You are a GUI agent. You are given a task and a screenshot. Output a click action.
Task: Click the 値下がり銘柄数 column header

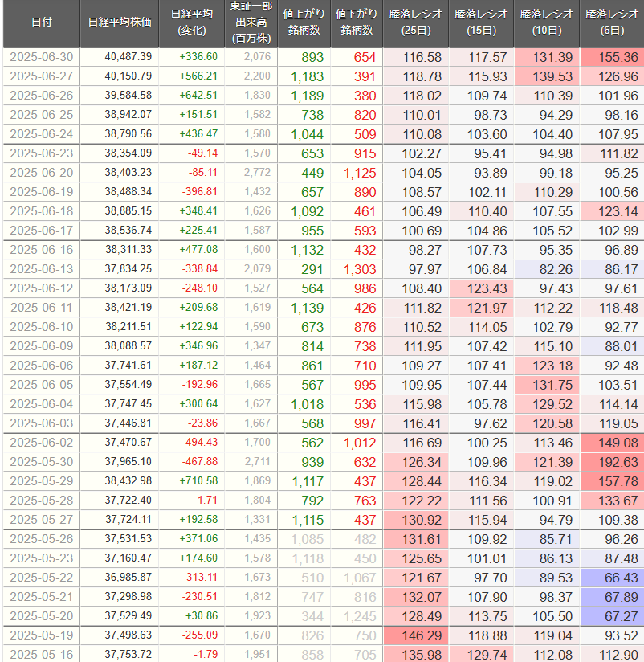tap(357, 23)
